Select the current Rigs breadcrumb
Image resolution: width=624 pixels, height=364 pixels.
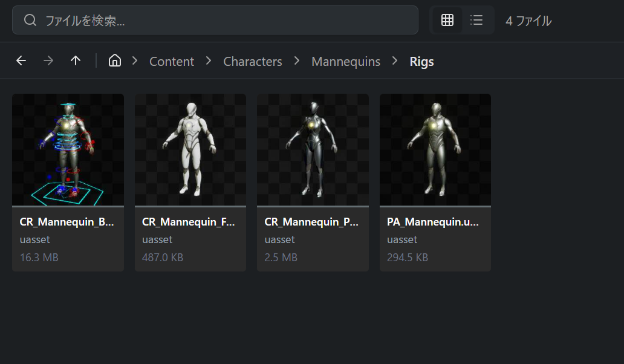click(x=421, y=61)
